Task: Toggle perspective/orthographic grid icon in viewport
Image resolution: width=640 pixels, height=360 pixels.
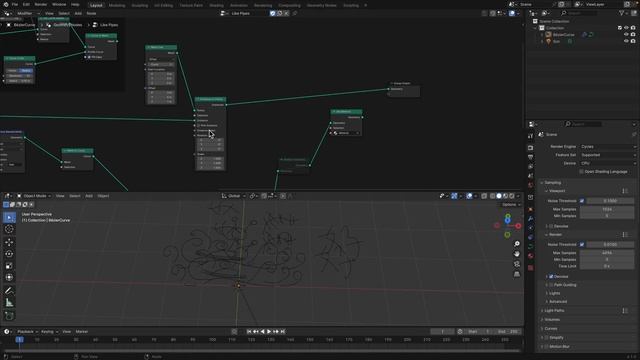Action: [517, 274]
